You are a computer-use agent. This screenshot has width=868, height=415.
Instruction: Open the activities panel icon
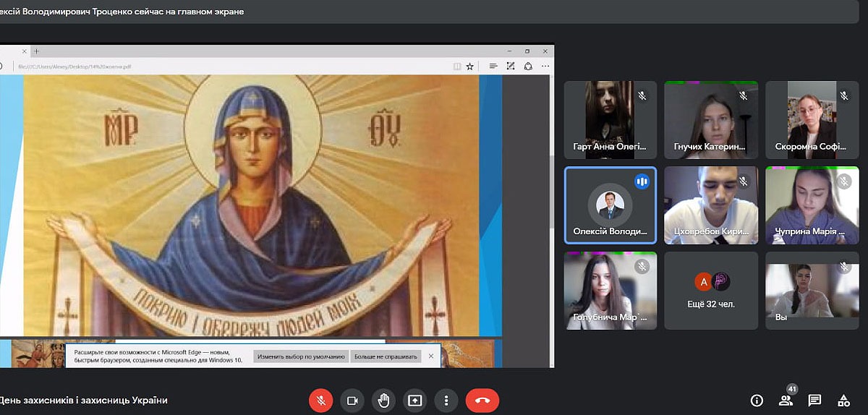[x=843, y=400]
